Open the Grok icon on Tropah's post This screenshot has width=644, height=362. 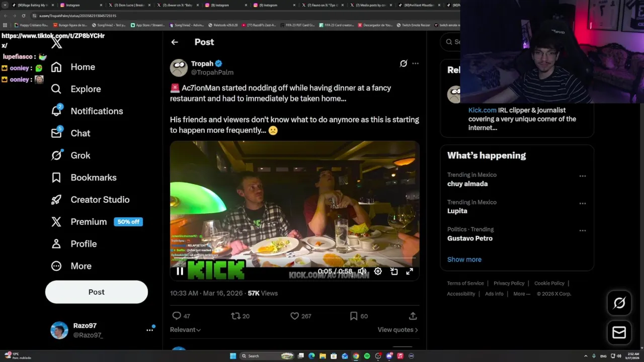coord(403,63)
